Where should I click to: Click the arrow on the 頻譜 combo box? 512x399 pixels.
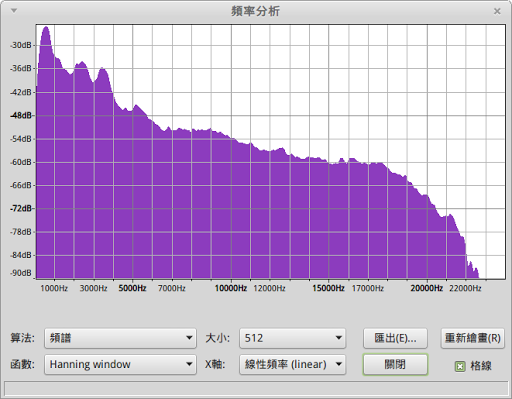pyautogui.click(x=189, y=338)
